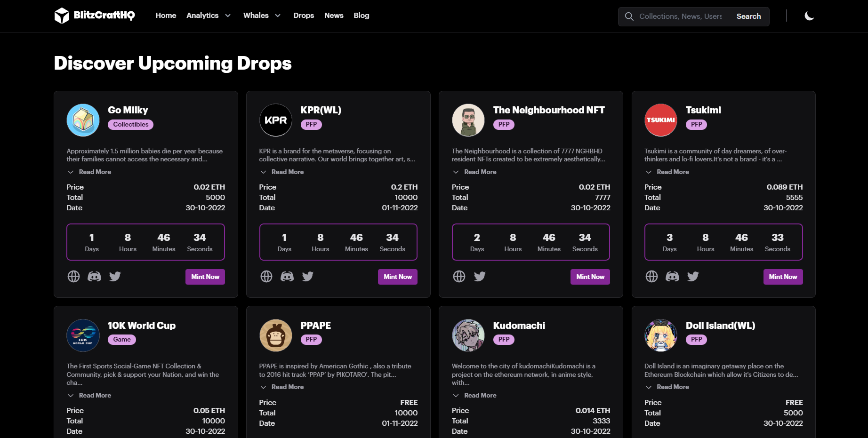Click the PFP tag on PPAPE
The image size is (868, 438).
coord(311,340)
